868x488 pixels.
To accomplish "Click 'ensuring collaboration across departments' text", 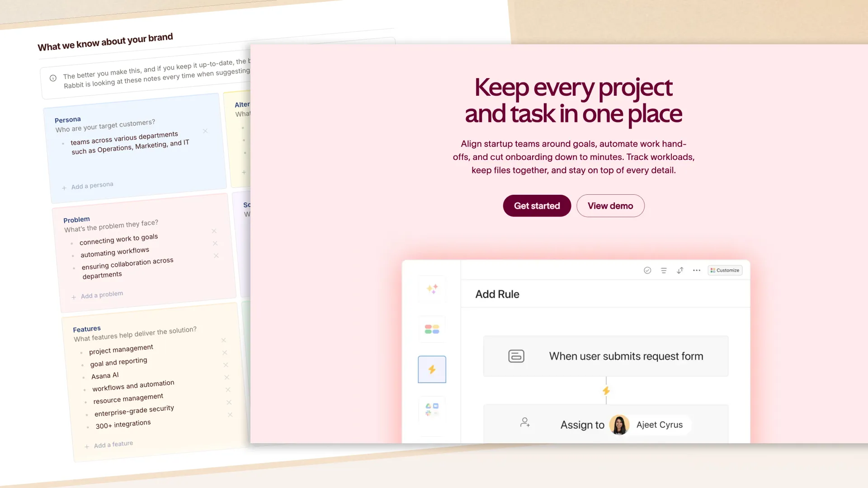I will 127,268.
